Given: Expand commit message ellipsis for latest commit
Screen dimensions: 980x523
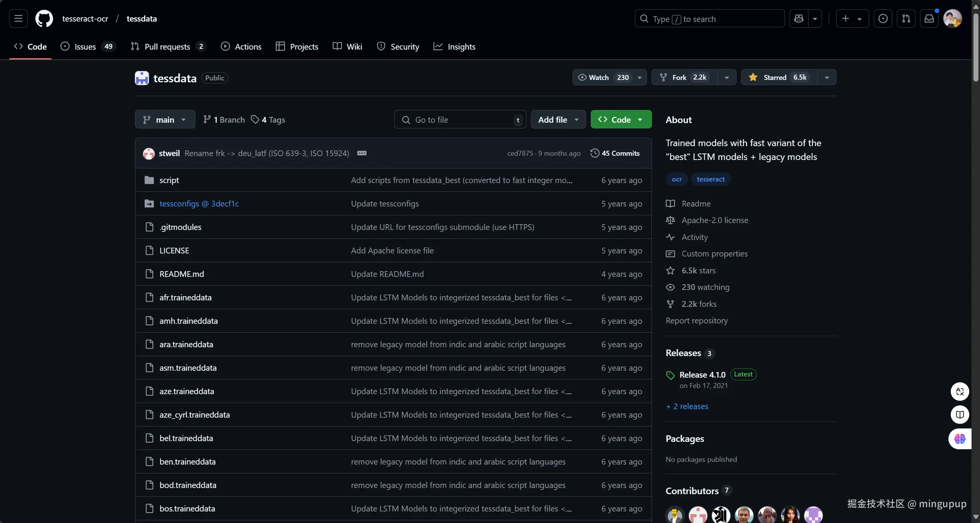Looking at the screenshot, I should [362, 153].
